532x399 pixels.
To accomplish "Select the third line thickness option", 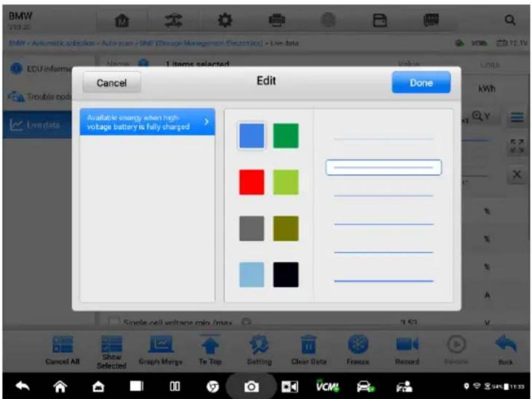I will [x=383, y=196].
